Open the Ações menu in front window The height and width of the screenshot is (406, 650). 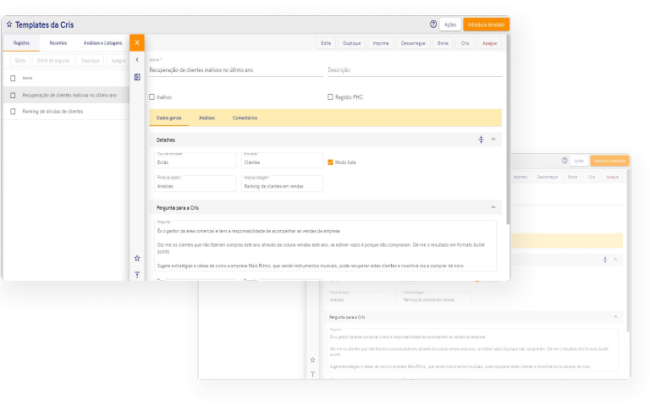tap(450, 24)
